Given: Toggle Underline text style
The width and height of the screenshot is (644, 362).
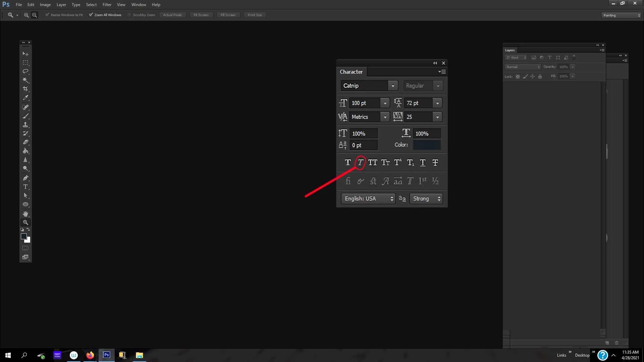Looking at the screenshot, I should 423,163.
